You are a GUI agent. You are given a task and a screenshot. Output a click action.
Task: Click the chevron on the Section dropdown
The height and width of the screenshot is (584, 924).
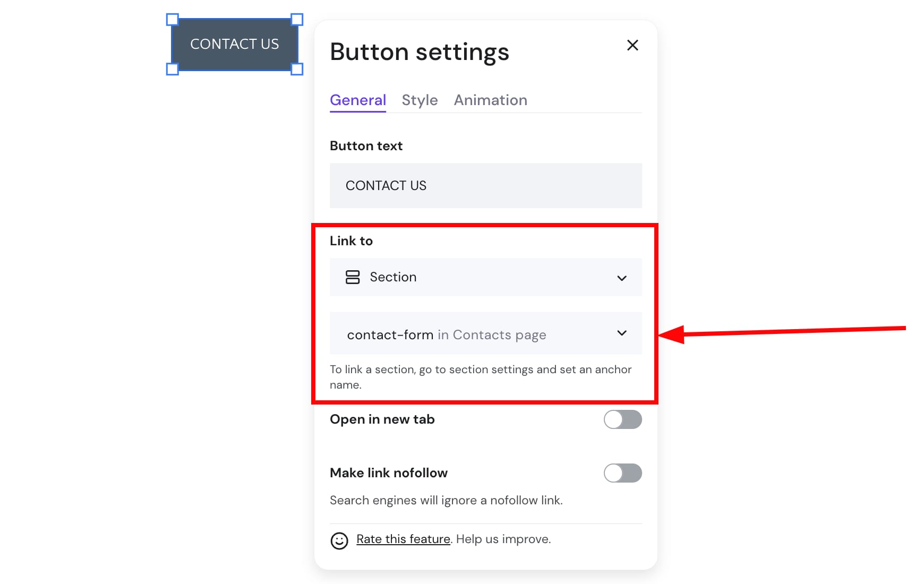tap(621, 278)
